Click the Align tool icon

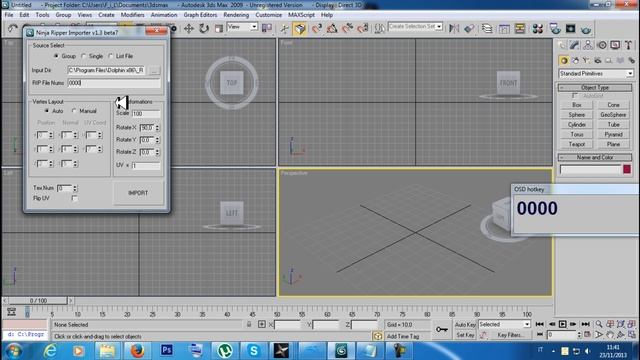pyautogui.click(x=469, y=28)
